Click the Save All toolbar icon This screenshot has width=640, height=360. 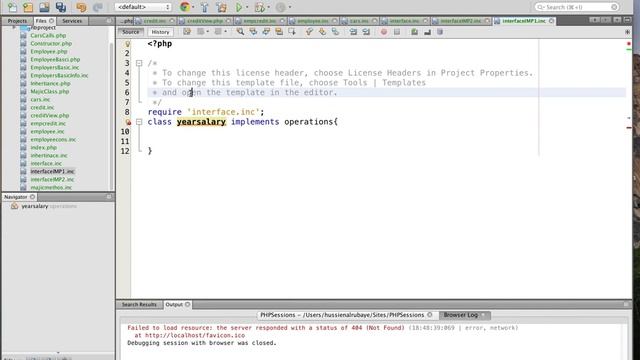coord(61,7)
